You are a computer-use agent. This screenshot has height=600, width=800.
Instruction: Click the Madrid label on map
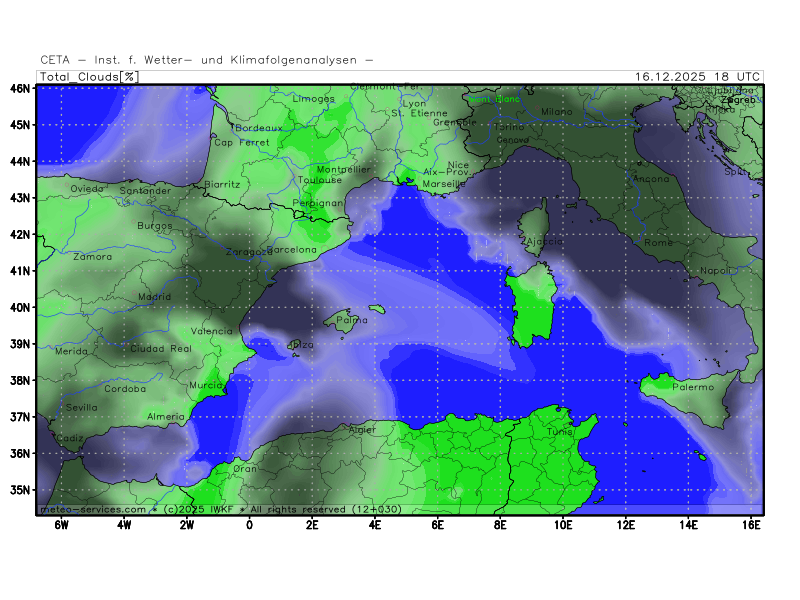154,297
